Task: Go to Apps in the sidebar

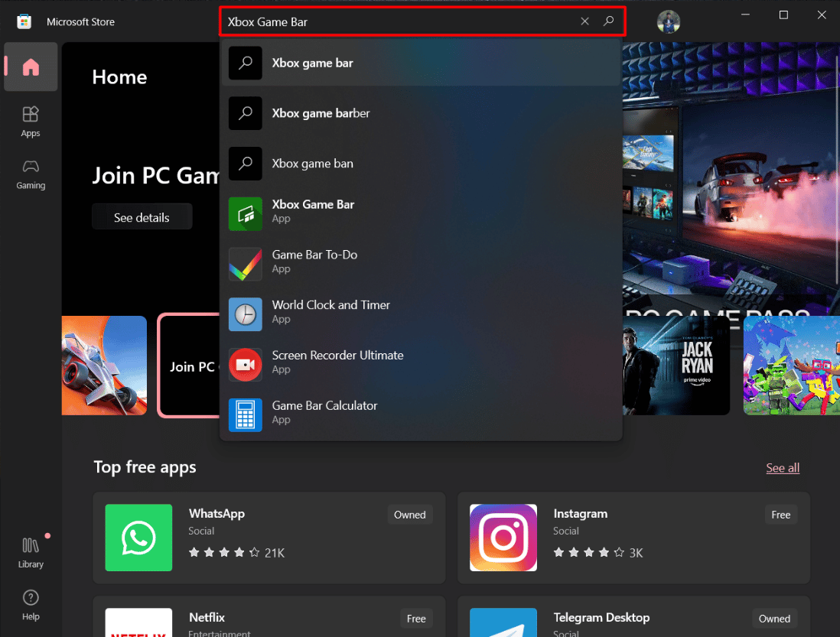Action: [31, 122]
